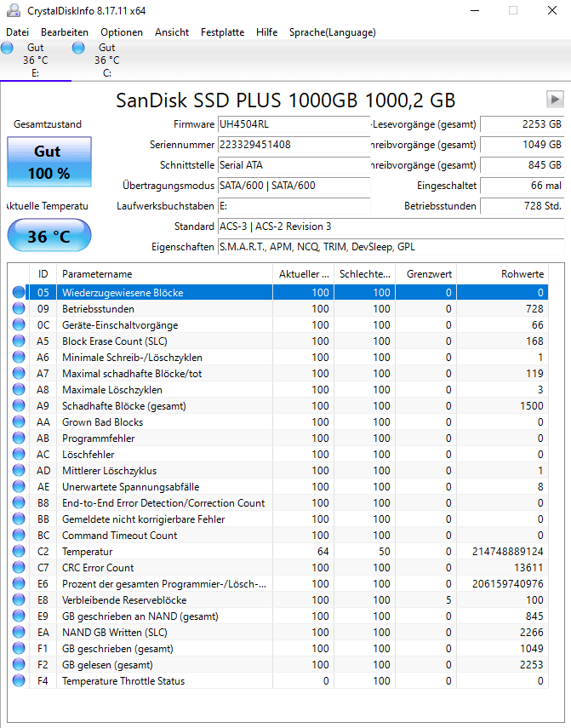Open the Optionen menu
The image size is (571, 728).
(x=122, y=32)
